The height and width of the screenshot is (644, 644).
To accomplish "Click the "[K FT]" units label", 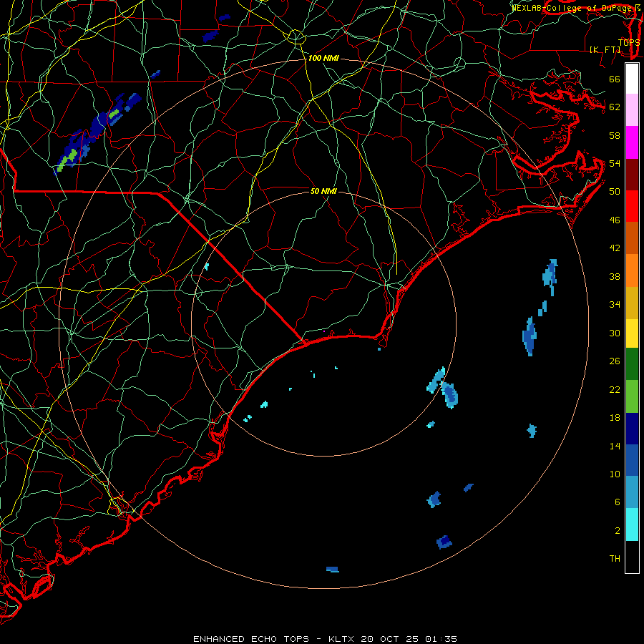I will [605, 49].
